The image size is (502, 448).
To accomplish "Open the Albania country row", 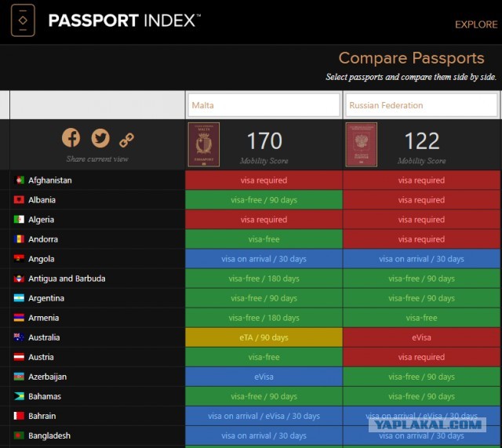I will (x=97, y=200).
